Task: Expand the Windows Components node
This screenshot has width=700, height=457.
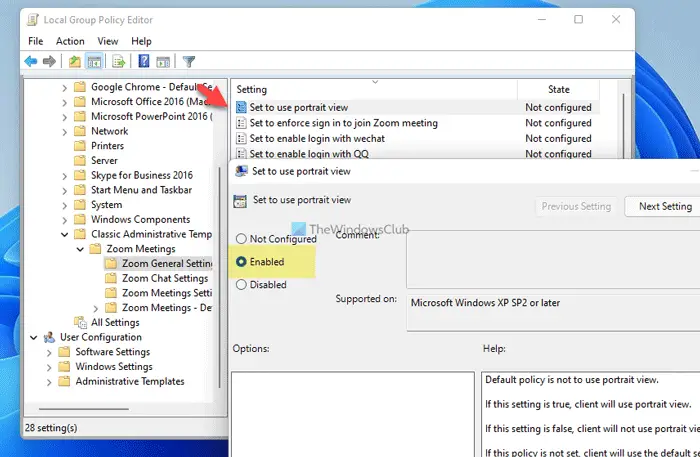Action: pyautogui.click(x=64, y=220)
